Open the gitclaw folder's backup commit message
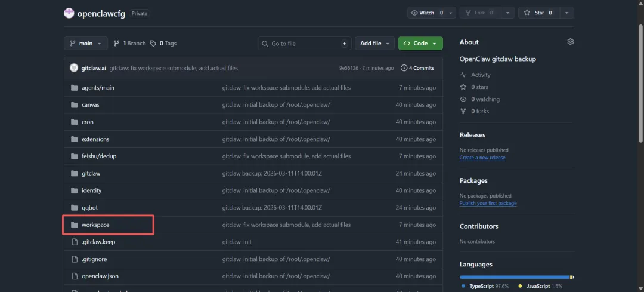The image size is (644, 292). pos(272,174)
